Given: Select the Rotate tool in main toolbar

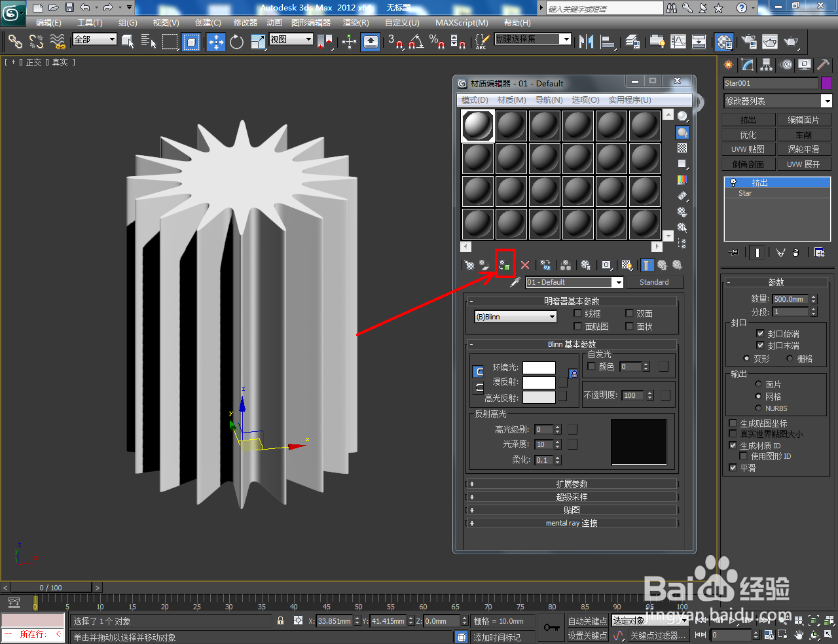Looking at the screenshot, I should point(236,42).
